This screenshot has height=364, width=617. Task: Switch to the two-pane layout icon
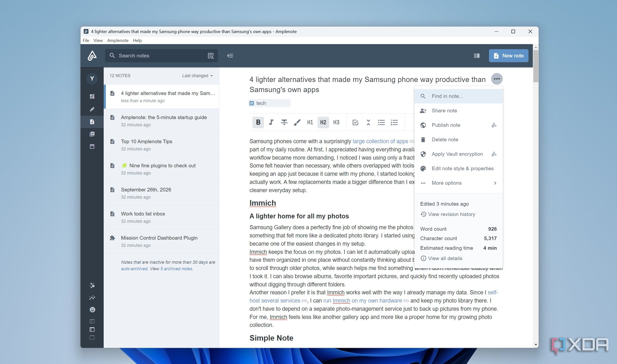(x=92, y=330)
